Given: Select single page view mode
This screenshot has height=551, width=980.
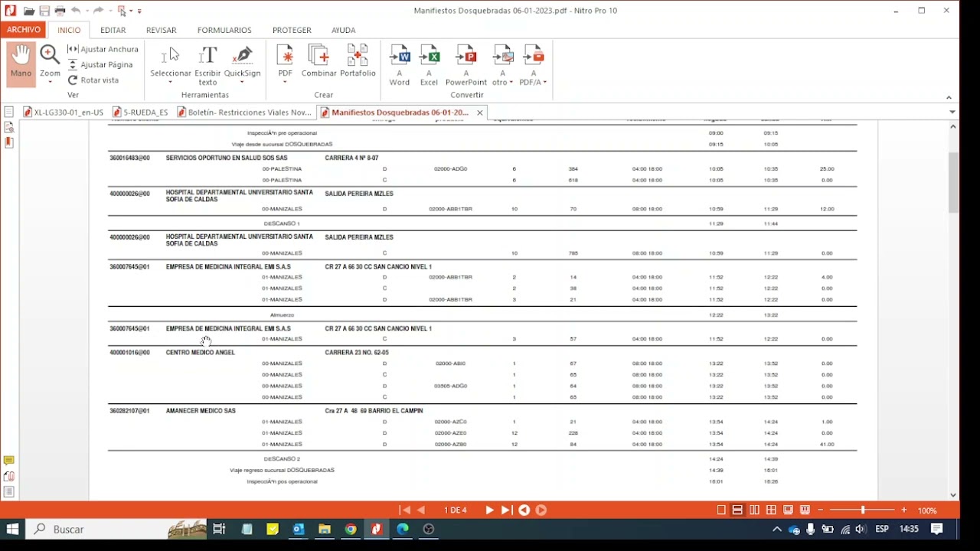Looking at the screenshot, I should tap(721, 510).
